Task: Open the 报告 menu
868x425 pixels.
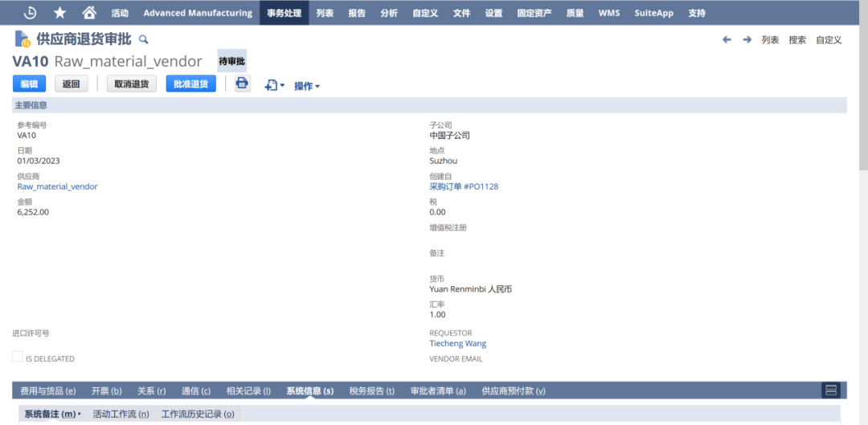Action: tap(357, 13)
